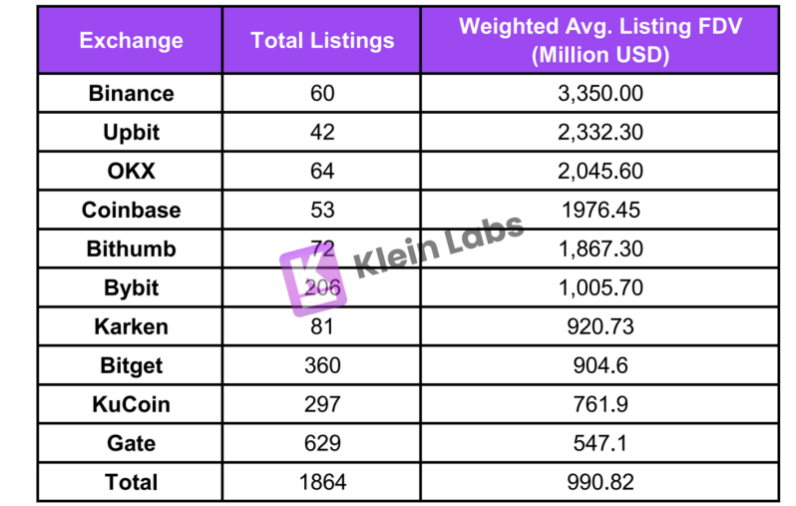
Task: Click the Bitget row label
Action: 131,365
